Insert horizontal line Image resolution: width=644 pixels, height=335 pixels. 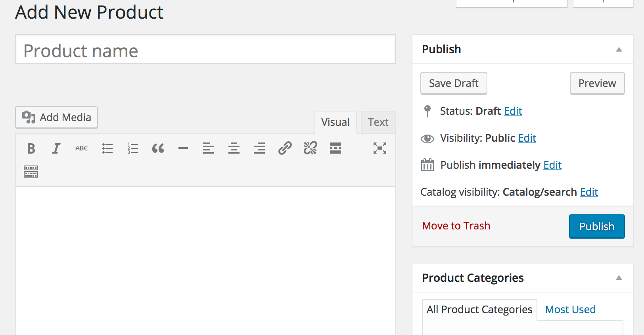pos(183,148)
